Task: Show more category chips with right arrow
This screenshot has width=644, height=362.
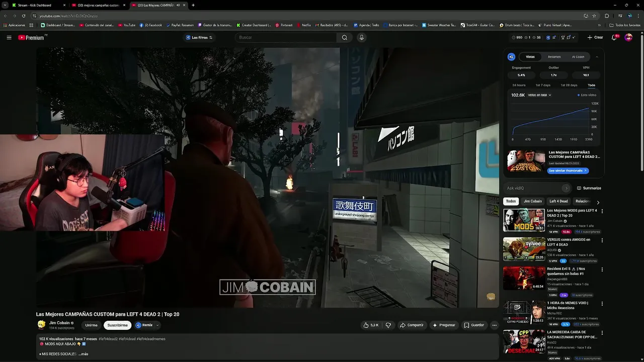Action: coord(598,202)
